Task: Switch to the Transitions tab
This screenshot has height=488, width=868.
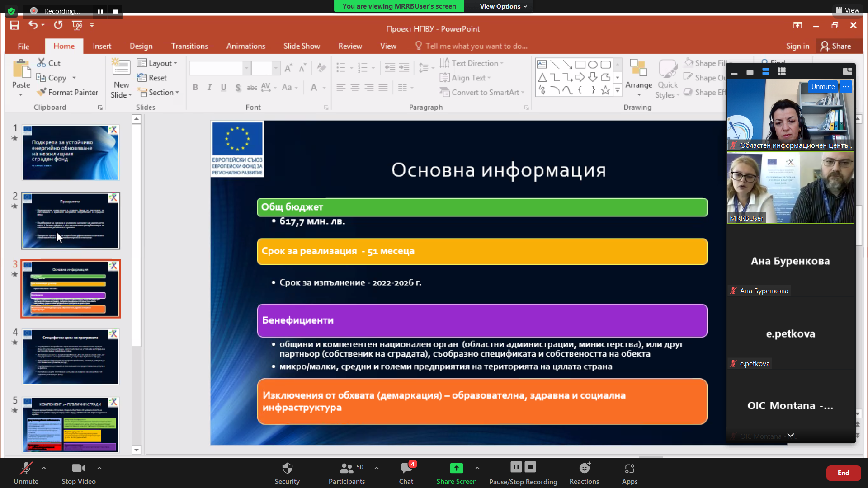Action: click(x=189, y=46)
